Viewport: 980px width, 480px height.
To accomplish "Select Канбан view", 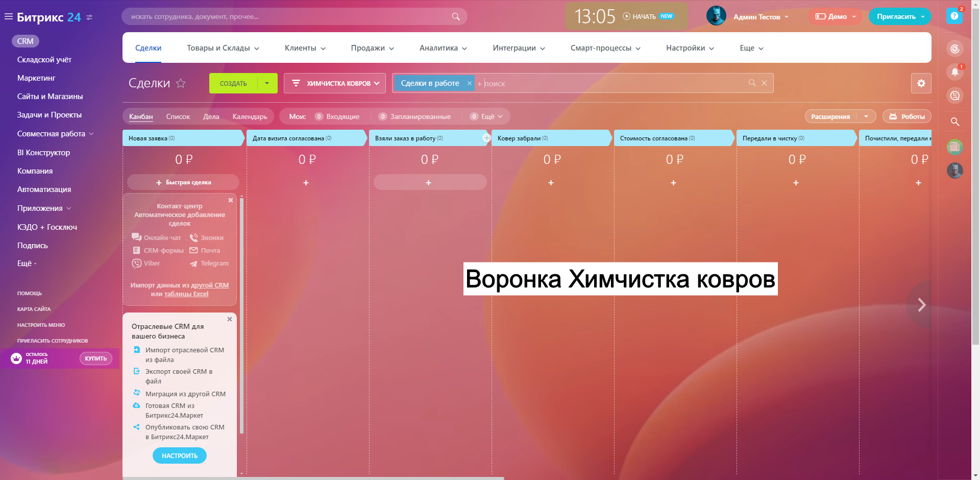I will click(x=141, y=116).
